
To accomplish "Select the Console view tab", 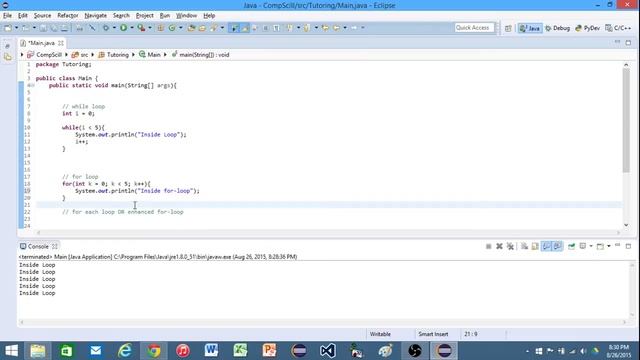I will [x=38, y=247].
